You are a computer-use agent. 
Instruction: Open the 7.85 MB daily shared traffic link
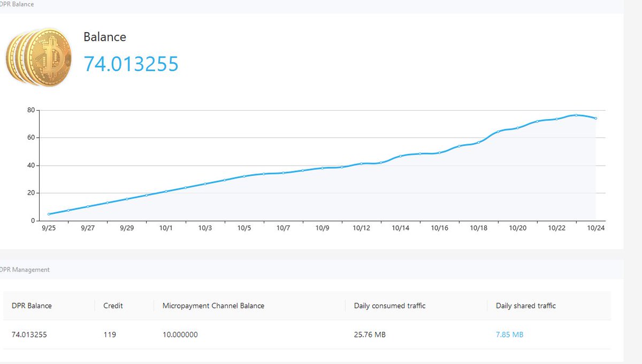(x=510, y=335)
